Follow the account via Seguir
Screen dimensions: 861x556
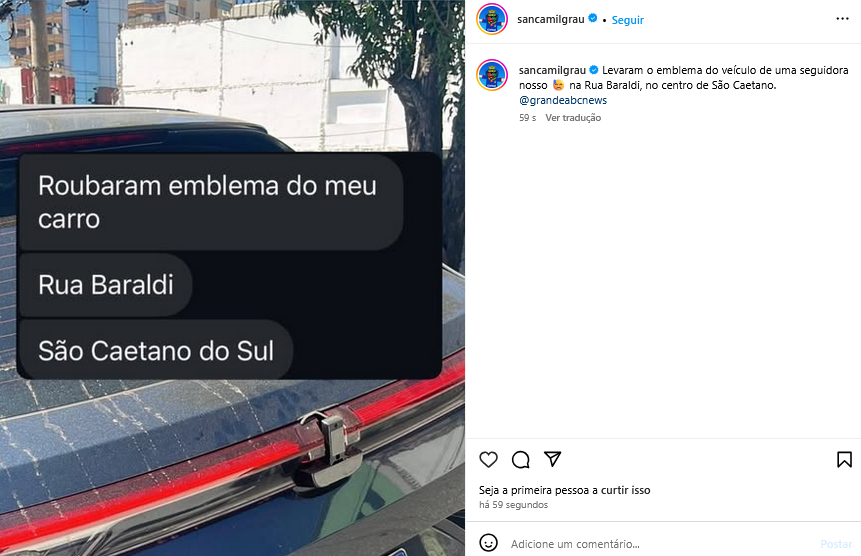click(627, 20)
